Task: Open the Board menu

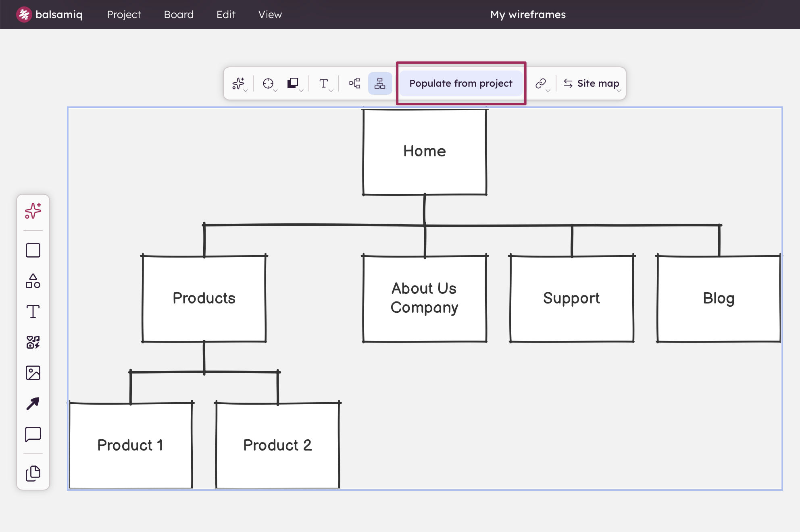Action: [x=179, y=15]
